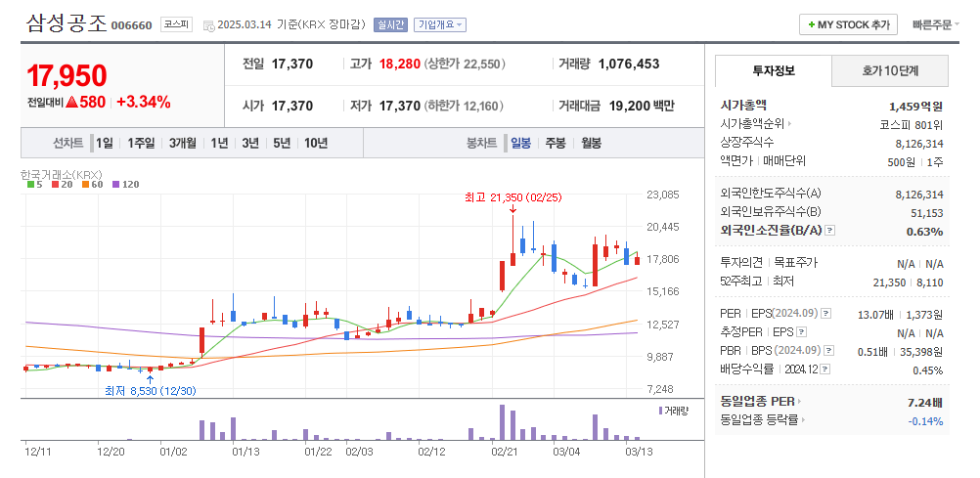Select the 10년 line chart period
980x478 pixels.
pos(316,143)
